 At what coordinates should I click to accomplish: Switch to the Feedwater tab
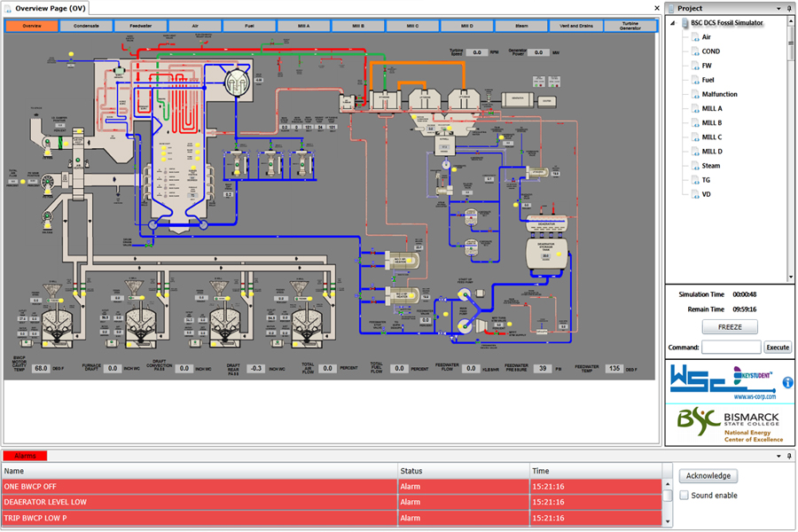[140, 26]
